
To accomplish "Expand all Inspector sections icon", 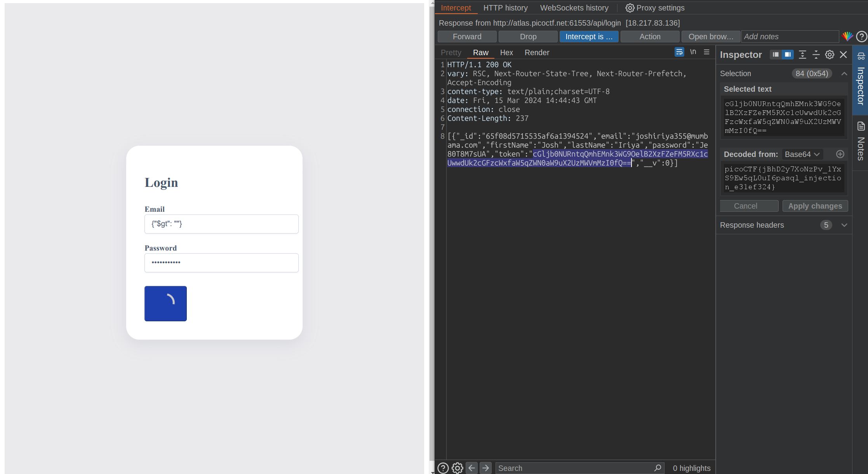I will (802, 55).
